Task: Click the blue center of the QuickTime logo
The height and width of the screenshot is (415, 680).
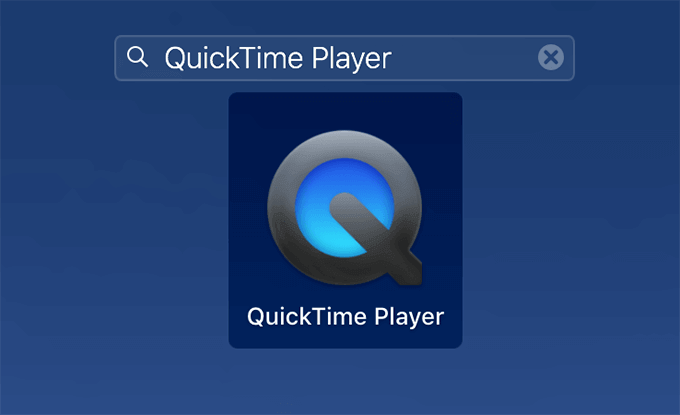Action: 345,207
